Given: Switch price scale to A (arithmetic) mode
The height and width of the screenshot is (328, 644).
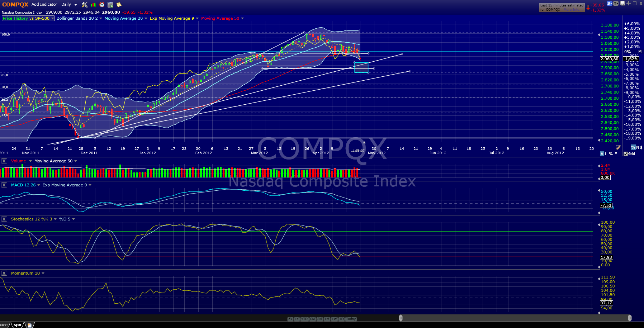Looking at the screenshot, I should [x=602, y=154].
